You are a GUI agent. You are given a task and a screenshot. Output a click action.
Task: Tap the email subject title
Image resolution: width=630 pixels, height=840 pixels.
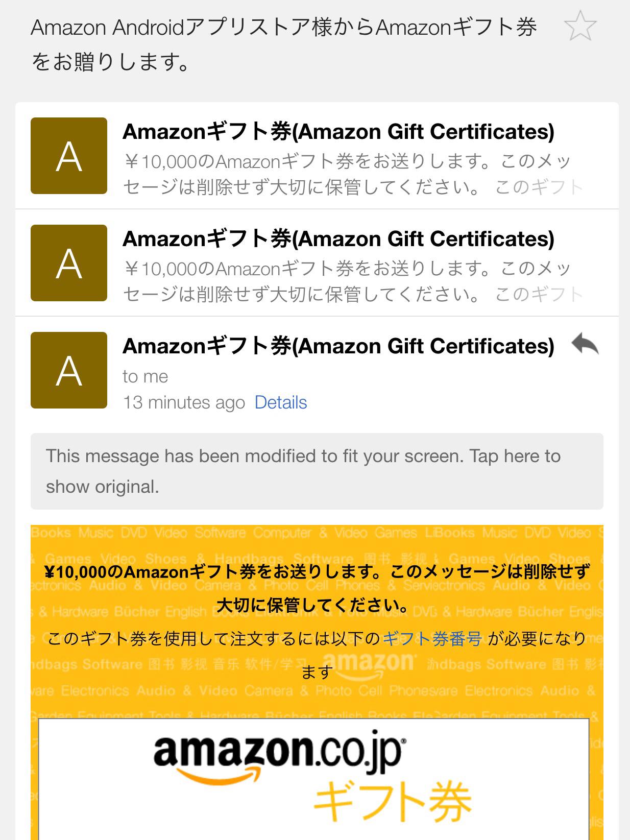click(x=284, y=44)
